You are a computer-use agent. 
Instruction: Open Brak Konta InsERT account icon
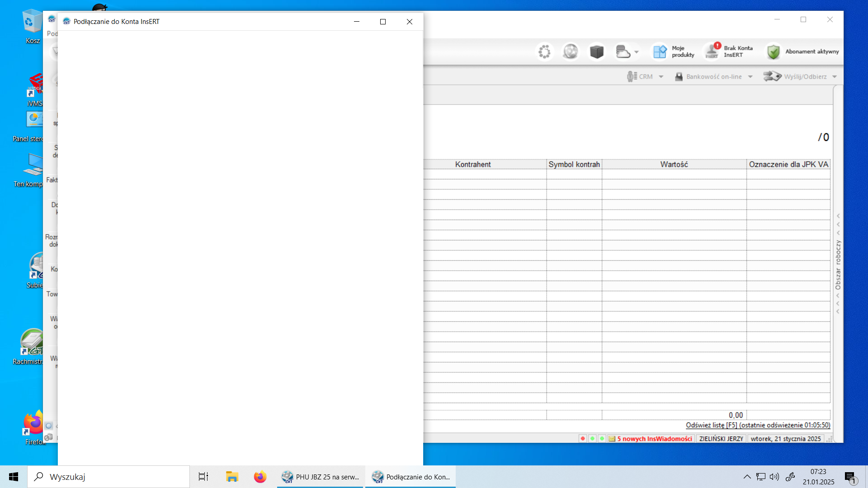click(x=712, y=52)
